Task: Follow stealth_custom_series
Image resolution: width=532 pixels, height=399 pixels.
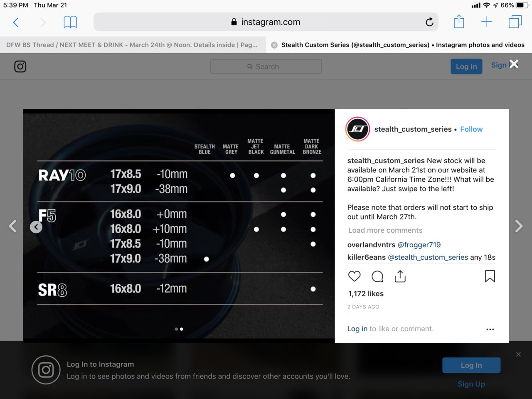Action: tap(471, 129)
